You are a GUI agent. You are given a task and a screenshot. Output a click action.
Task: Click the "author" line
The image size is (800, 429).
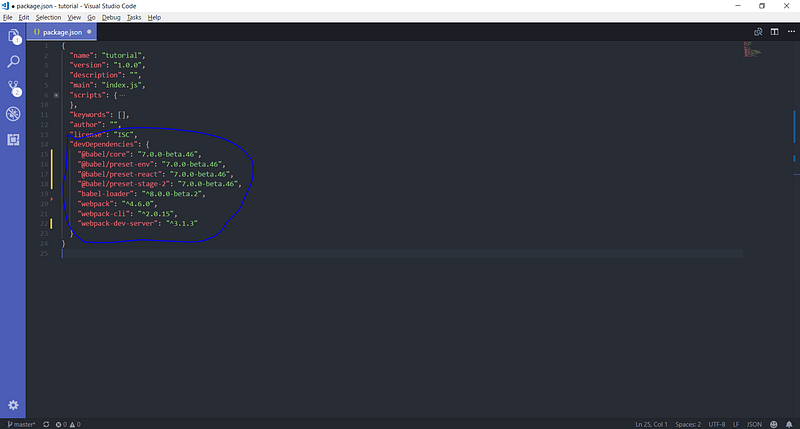[x=95, y=124]
